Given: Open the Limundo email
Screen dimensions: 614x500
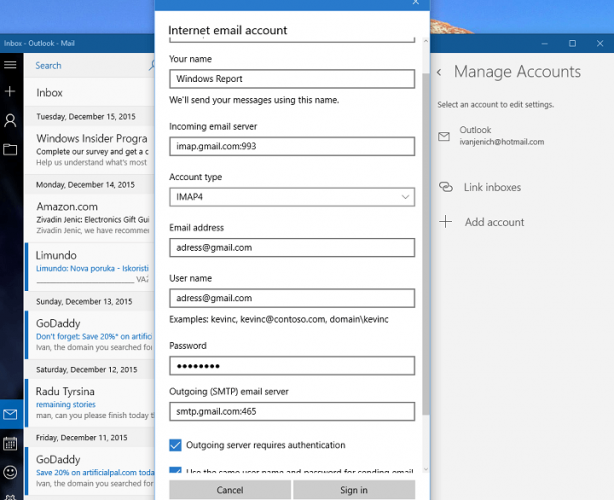Looking at the screenshot, I should (90, 267).
